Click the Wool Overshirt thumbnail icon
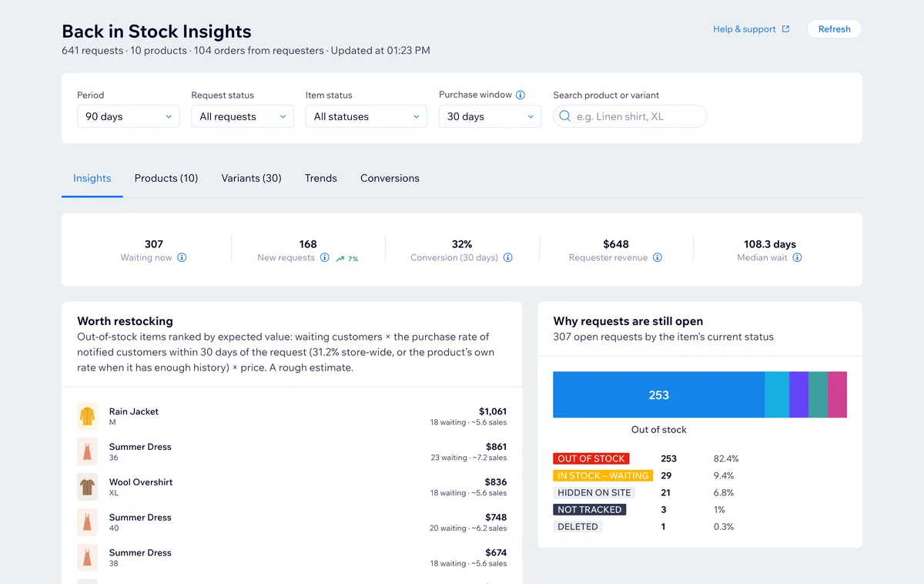Image resolution: width=924 pixels, height=584 pixels. click(x=88, y=487)
